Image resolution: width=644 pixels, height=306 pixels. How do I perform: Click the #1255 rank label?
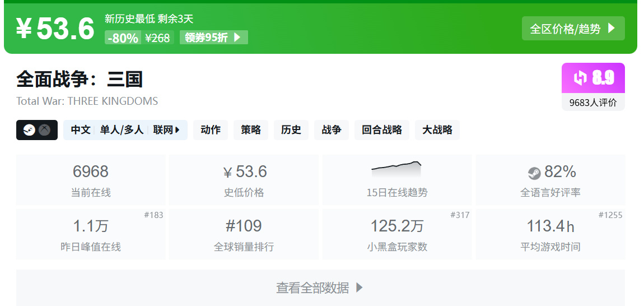point(610,215)
